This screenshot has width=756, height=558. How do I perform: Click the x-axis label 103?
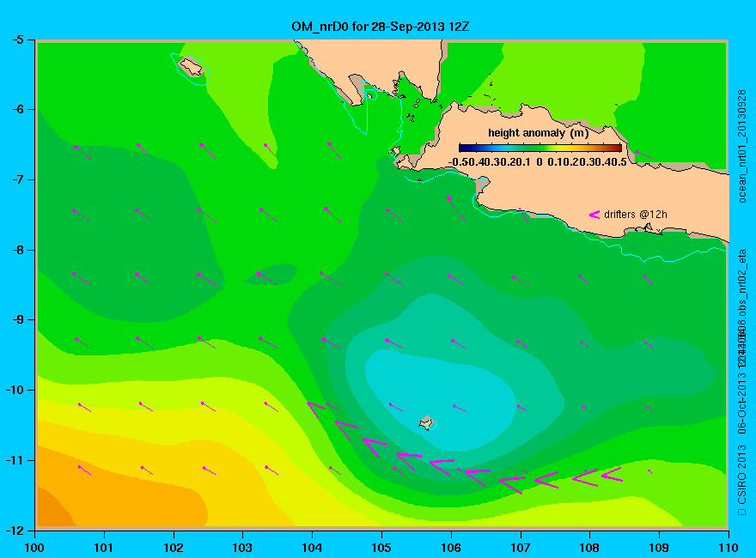tap(242, 548)
